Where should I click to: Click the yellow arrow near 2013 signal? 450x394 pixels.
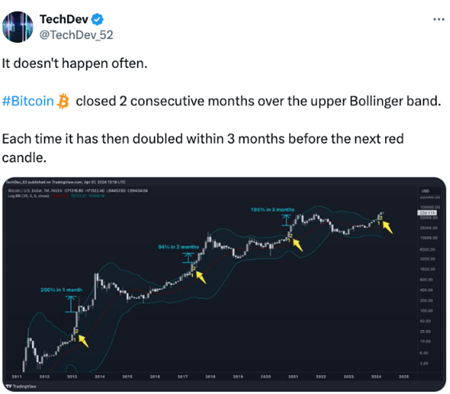coord(83,342)
